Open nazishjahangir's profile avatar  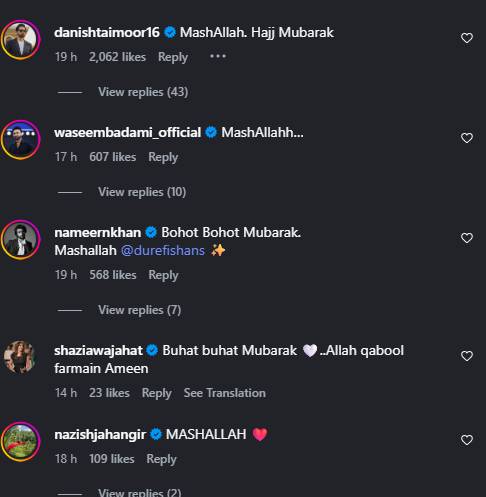21,441
